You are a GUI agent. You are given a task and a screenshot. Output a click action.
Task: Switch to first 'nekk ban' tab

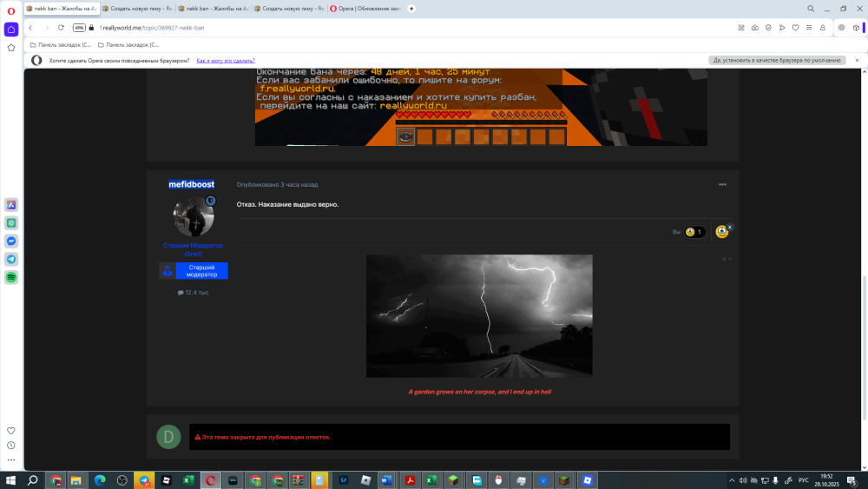tap(62, 9)
